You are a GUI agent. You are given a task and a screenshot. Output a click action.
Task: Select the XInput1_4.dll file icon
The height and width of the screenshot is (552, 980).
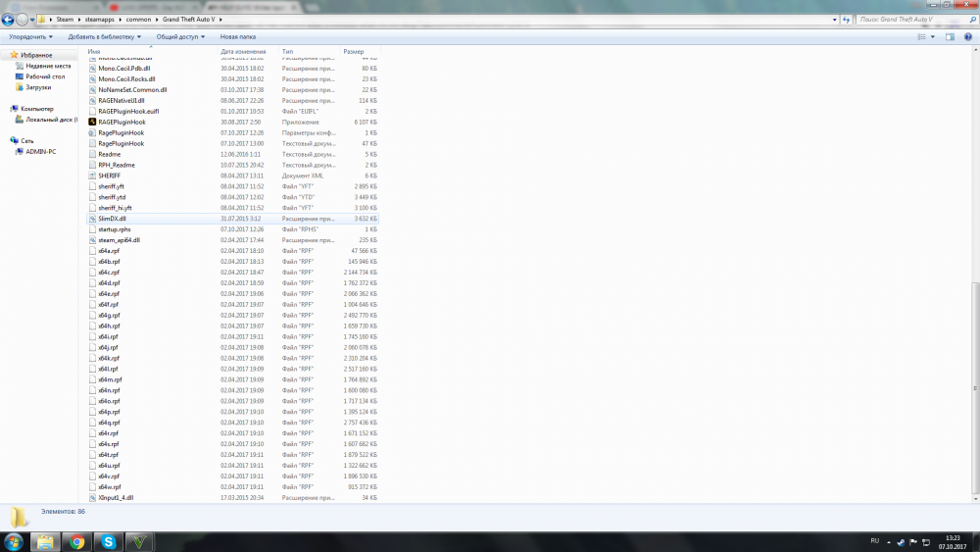click(92, 498)
